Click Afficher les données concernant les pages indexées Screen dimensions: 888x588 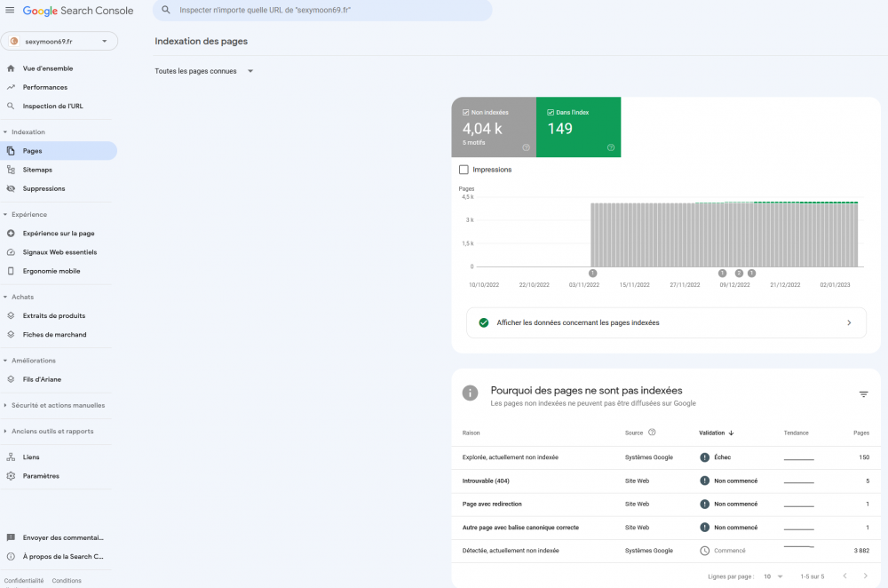(x=666, y=323)
